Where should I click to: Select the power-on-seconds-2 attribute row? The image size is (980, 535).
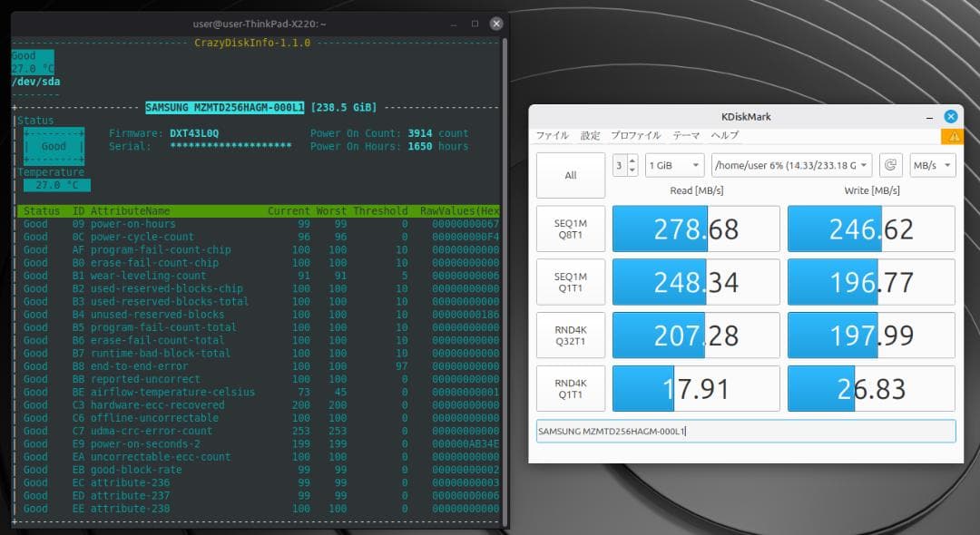tap(258, 443)
